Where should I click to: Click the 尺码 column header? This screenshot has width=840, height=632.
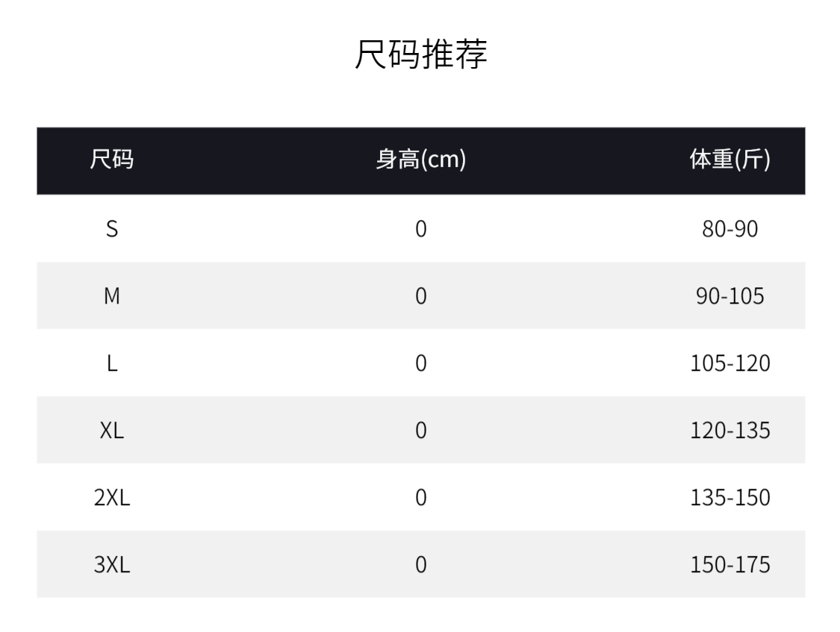click(112, 160)
